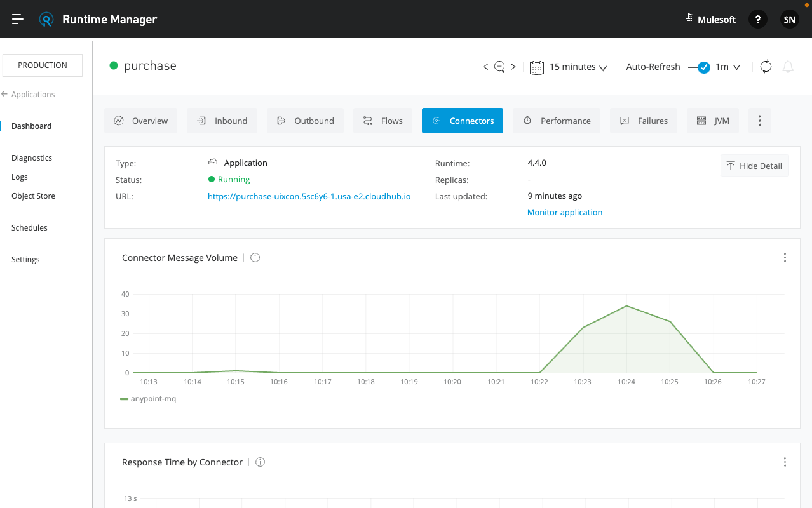The height and width of the screenshot is (508, 812).
Task: Open the help menu
Action: (757, 19)
